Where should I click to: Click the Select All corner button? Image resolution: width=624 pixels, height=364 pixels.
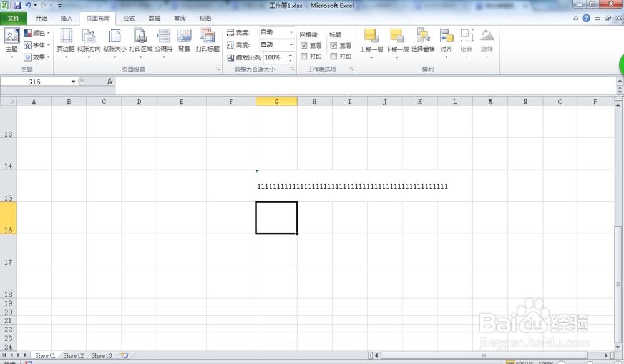8,102
